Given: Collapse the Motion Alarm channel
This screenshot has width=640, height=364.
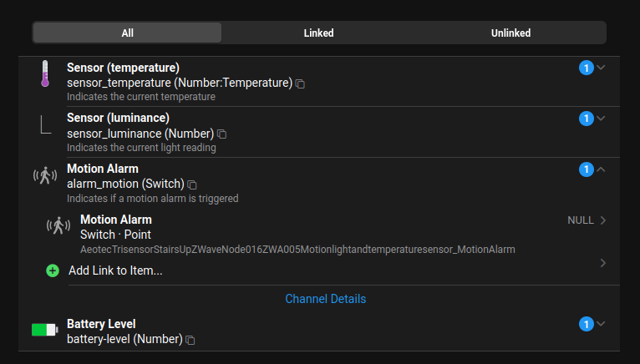Looking at the screenshot, I should pos(601,169).
